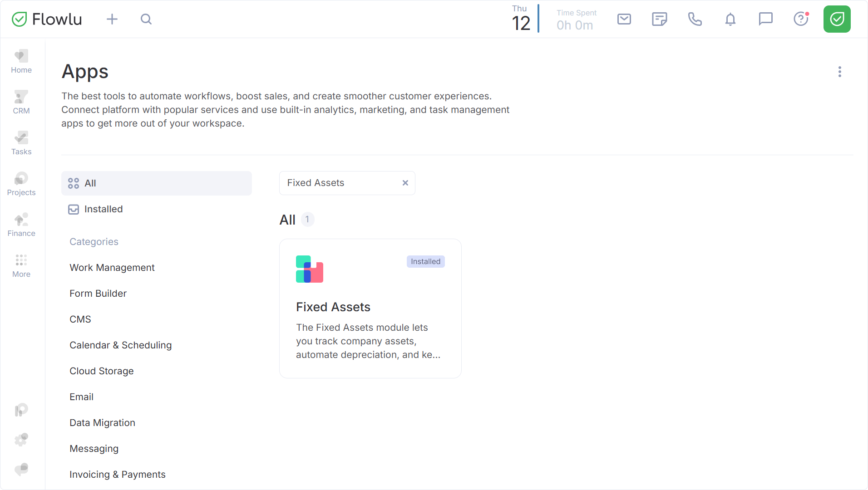Open the Work Management category

112,268
